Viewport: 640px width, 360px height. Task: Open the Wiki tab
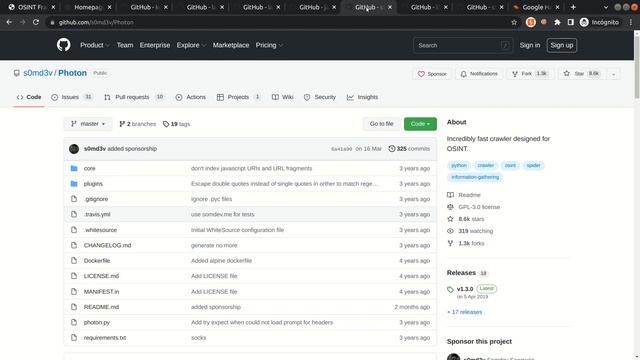tap(282, 97)
